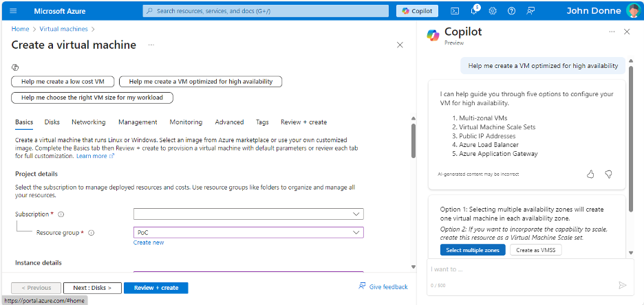Click Microsoft Azure brand title

pos(60,11)
